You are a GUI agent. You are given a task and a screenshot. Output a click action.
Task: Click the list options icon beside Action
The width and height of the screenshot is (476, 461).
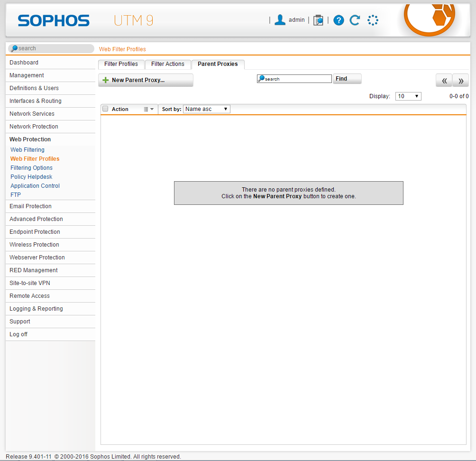[x=149, y=110]
